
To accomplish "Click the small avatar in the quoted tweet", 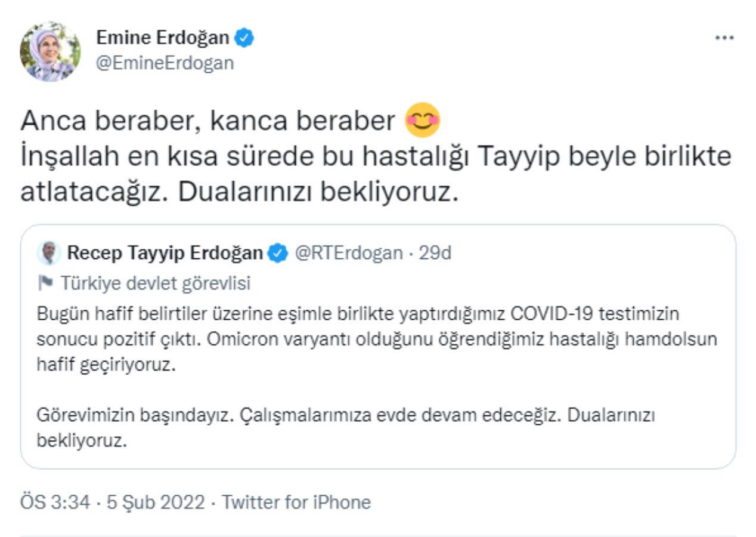I will [x=49, y=253].
